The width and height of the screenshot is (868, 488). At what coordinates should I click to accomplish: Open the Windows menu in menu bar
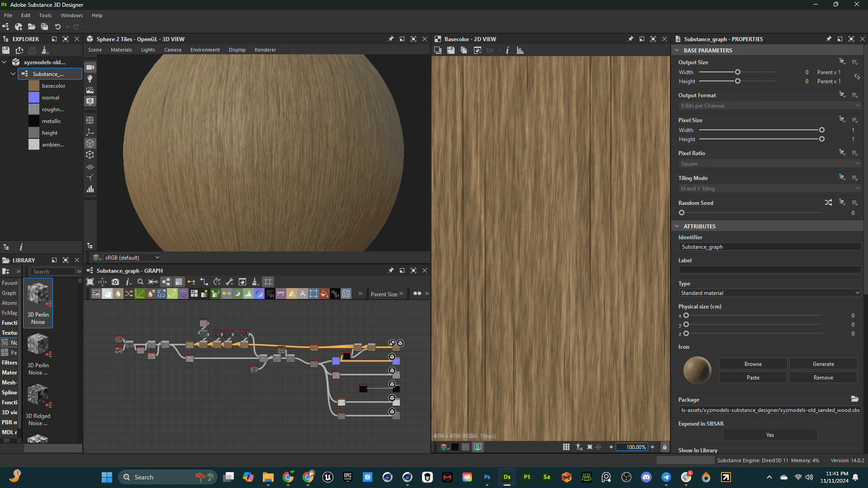pos(71,15)
